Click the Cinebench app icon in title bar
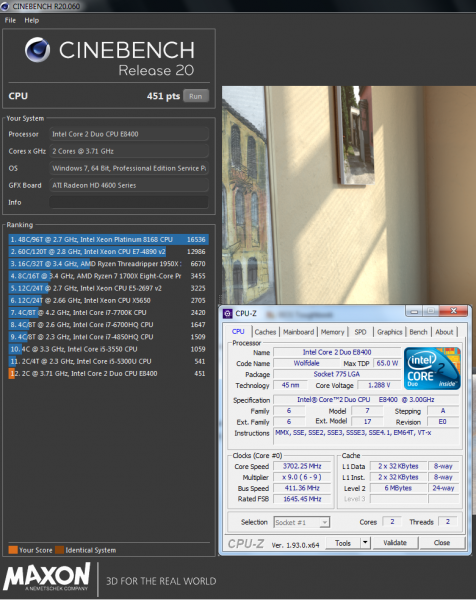This screenshot has width=476, height=600. coord(5,6)
